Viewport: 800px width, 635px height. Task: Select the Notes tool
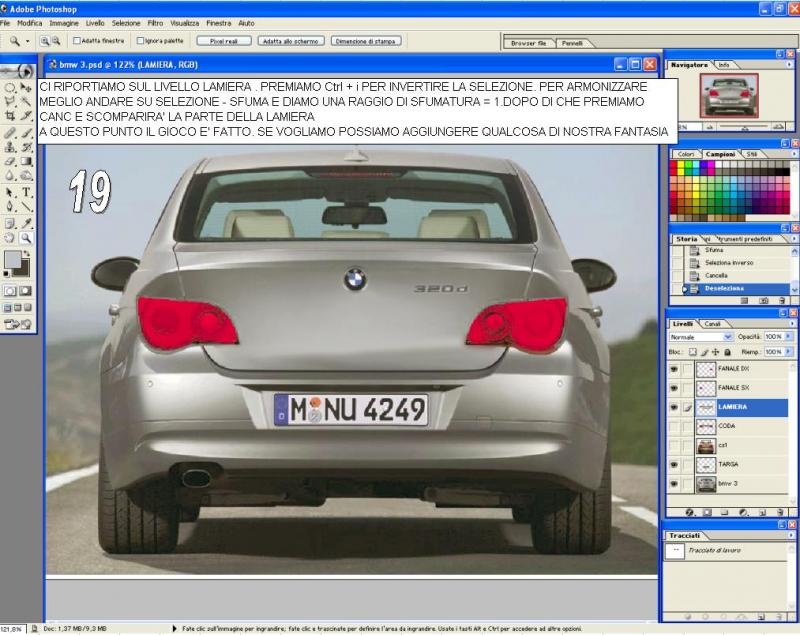[10, 223]
